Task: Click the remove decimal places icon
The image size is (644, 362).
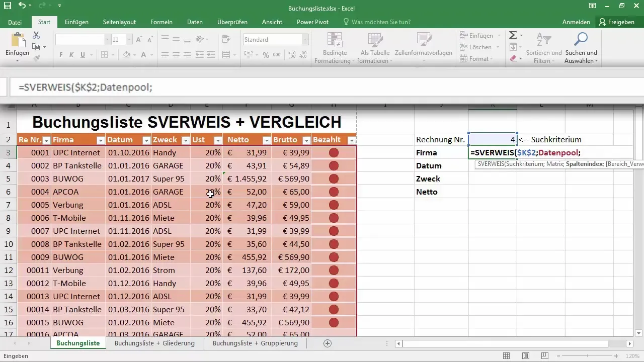Action: [302, 55]
